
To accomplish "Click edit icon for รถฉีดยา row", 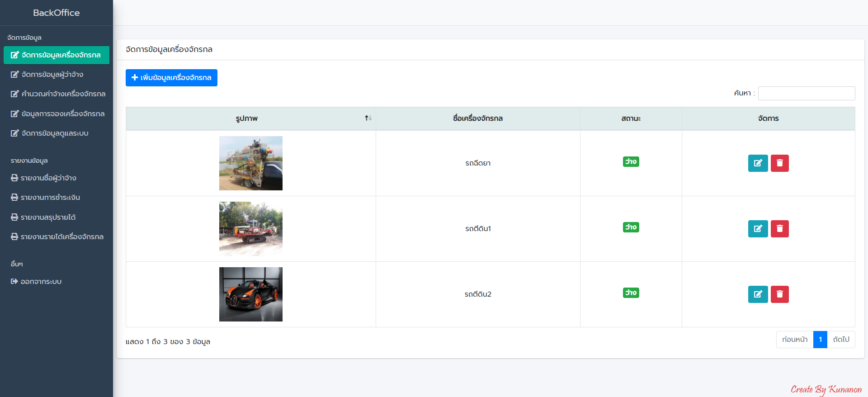I will (x=758, y=163).
